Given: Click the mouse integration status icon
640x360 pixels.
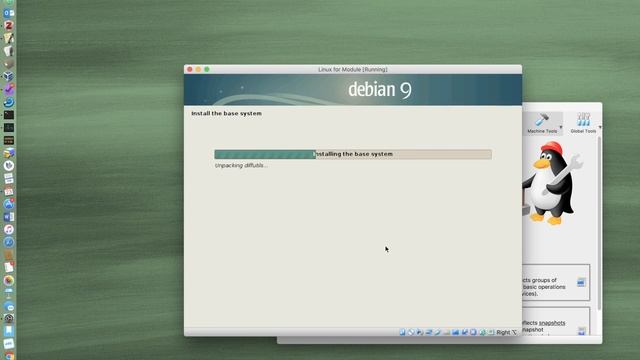Looking at the screenshot, I should pos(482,332).
